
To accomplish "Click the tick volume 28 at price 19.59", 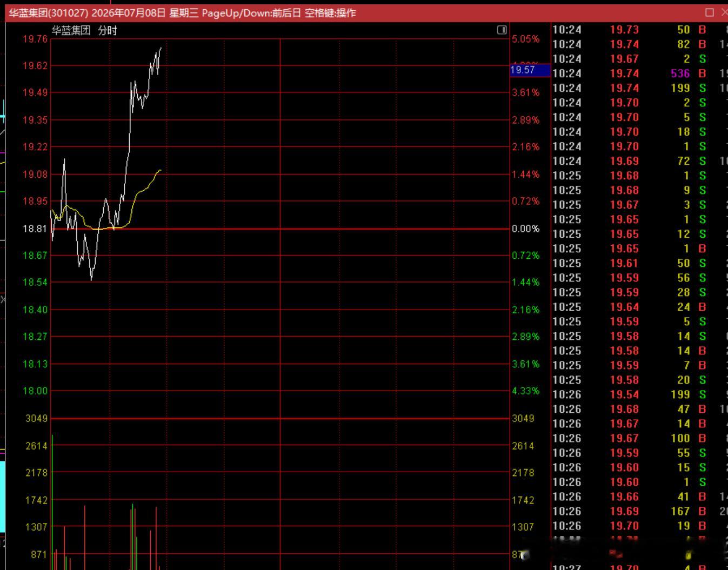I will click(x=684, y=292).
